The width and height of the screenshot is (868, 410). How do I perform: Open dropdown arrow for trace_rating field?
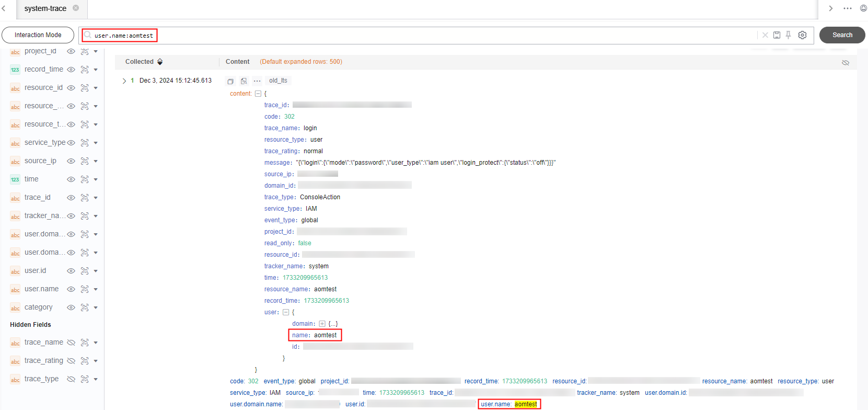point(96,361)
